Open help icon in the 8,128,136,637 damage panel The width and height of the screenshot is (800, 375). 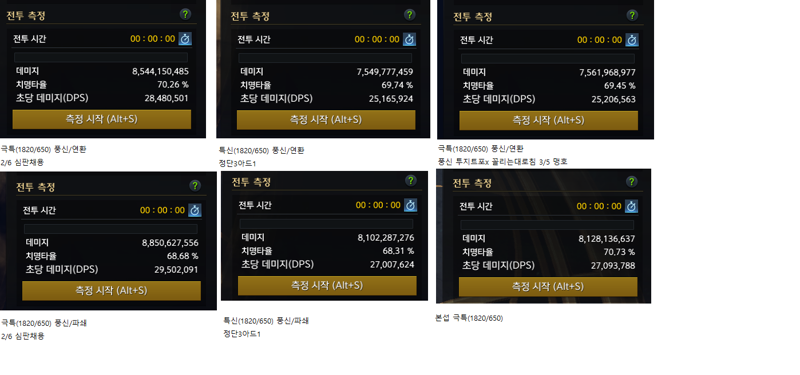coord(632,182)
